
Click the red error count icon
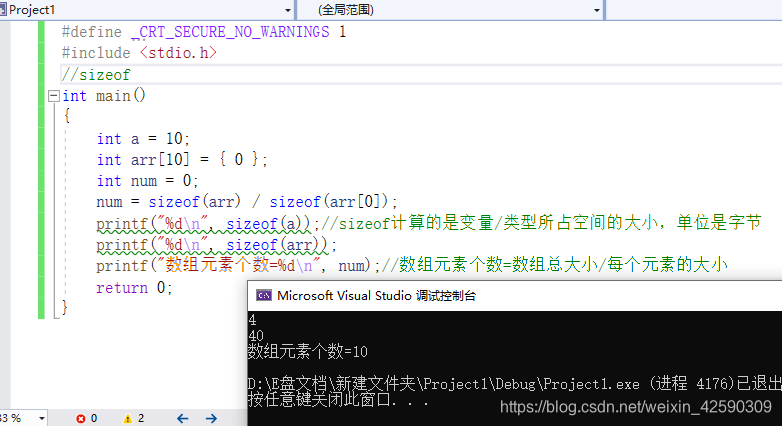tap(80, 419)
